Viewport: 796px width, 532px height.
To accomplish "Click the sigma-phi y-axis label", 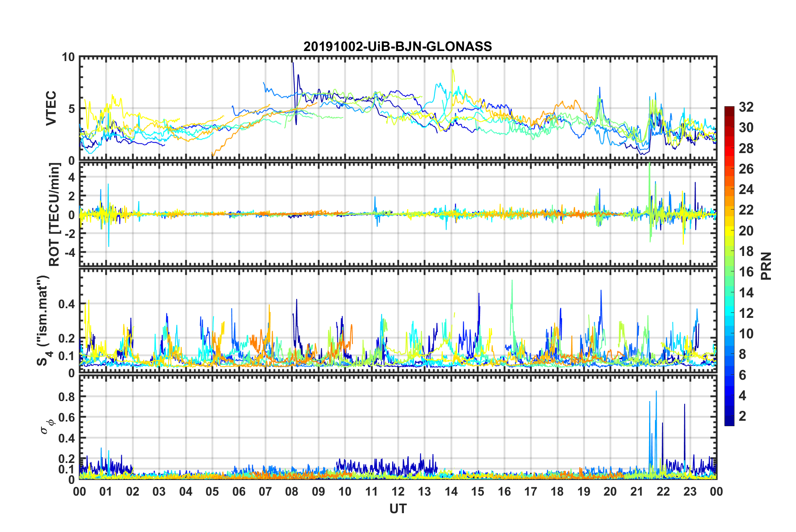I will (x=48, y=427).
